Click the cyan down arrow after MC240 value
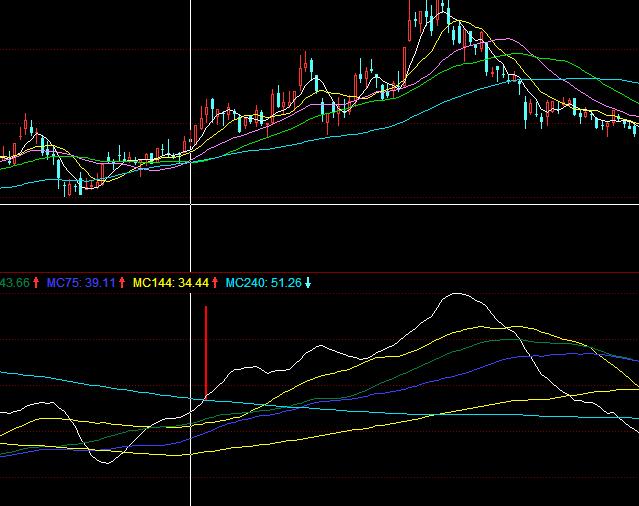This screenshot has height=506, width=639. tap(308, 284)
